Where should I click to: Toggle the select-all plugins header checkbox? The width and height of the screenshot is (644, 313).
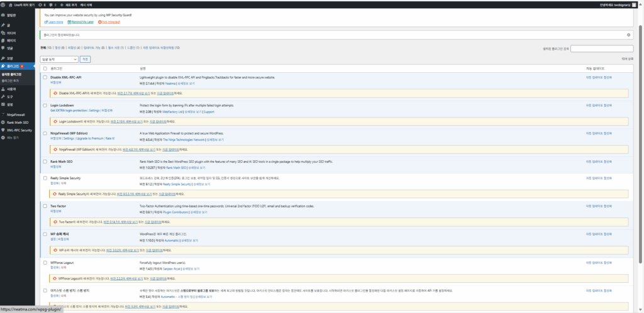coord(45,68)
